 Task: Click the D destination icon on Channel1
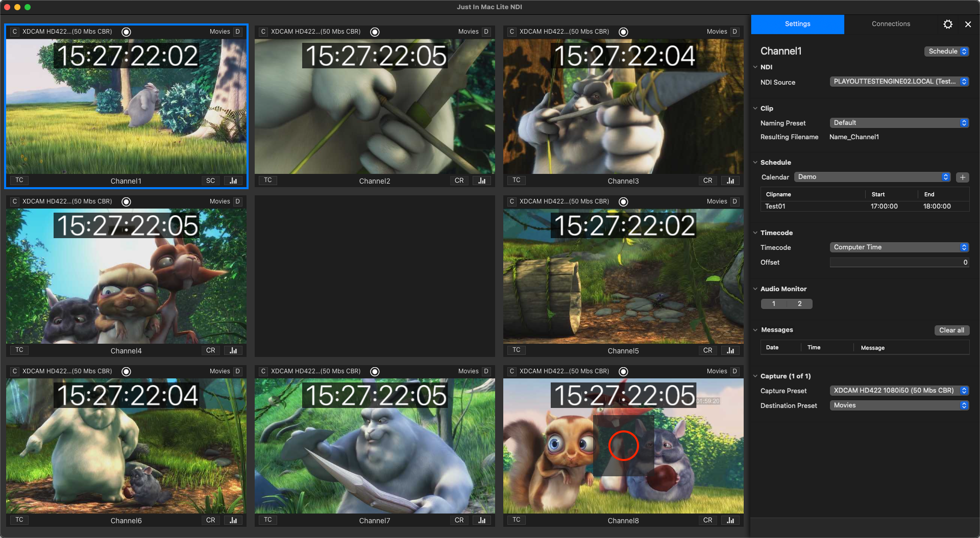(237, 32)
